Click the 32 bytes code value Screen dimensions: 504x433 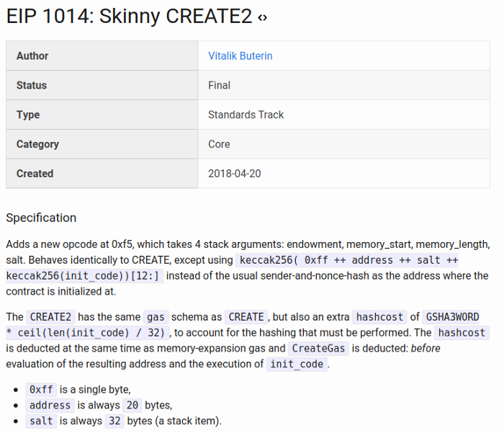point(114,421)
